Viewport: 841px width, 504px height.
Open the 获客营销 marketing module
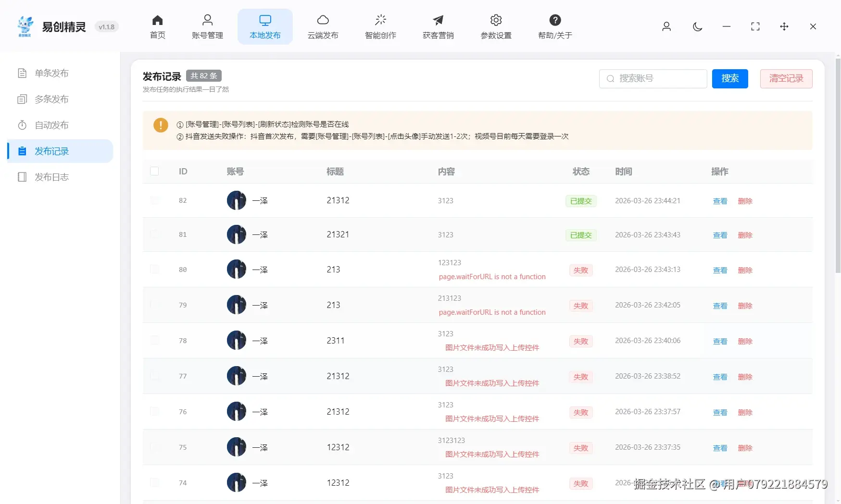coord(438,26)
